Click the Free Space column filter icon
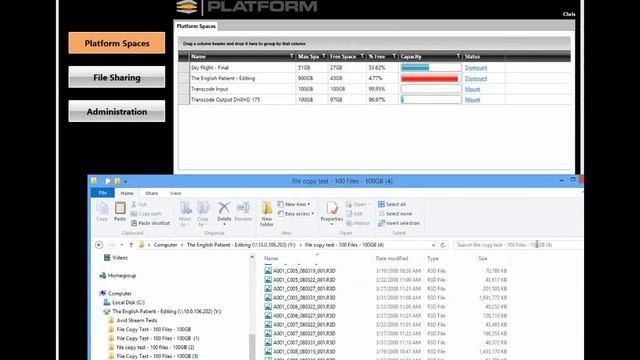The image size is (640, 360). pyautogui.click(x=362, y=56)
